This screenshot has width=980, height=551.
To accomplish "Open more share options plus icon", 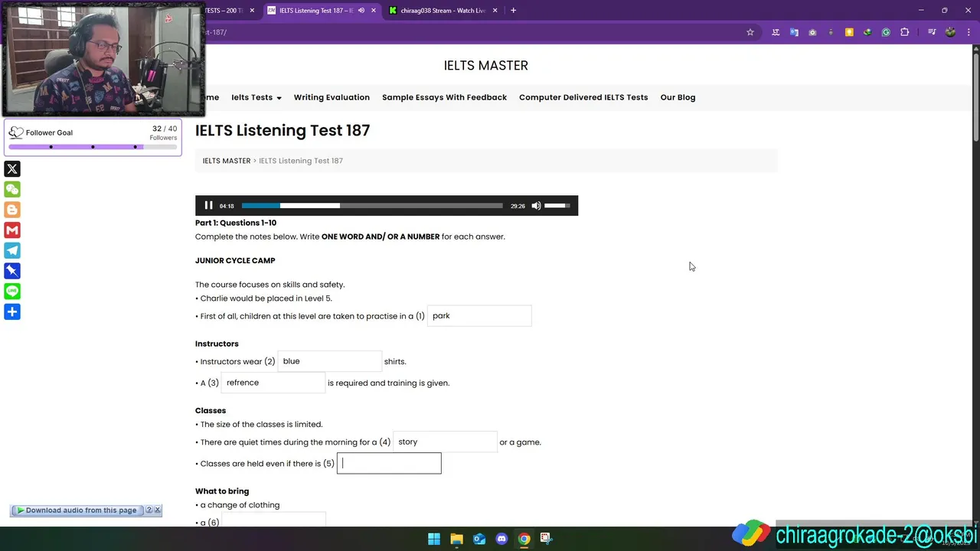I will [12, 311].
